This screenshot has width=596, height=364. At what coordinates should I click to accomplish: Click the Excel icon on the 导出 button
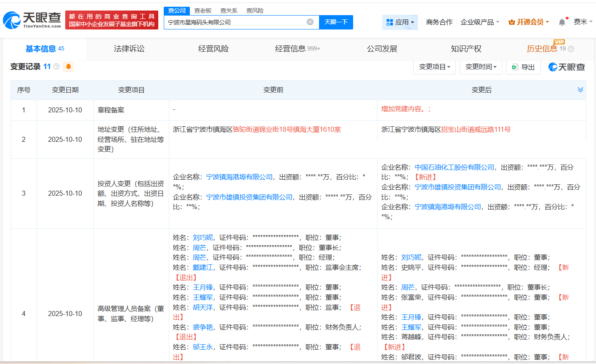[515, 67]
